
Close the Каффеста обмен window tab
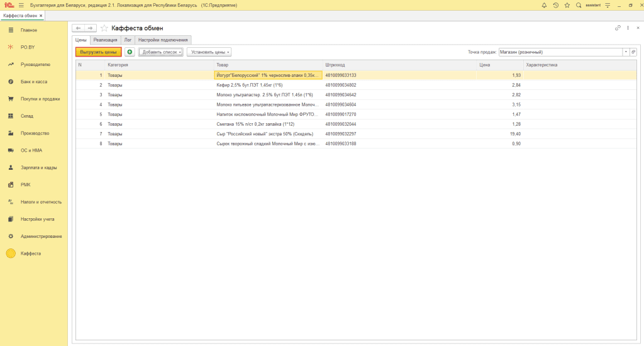[x=41, y=16]
